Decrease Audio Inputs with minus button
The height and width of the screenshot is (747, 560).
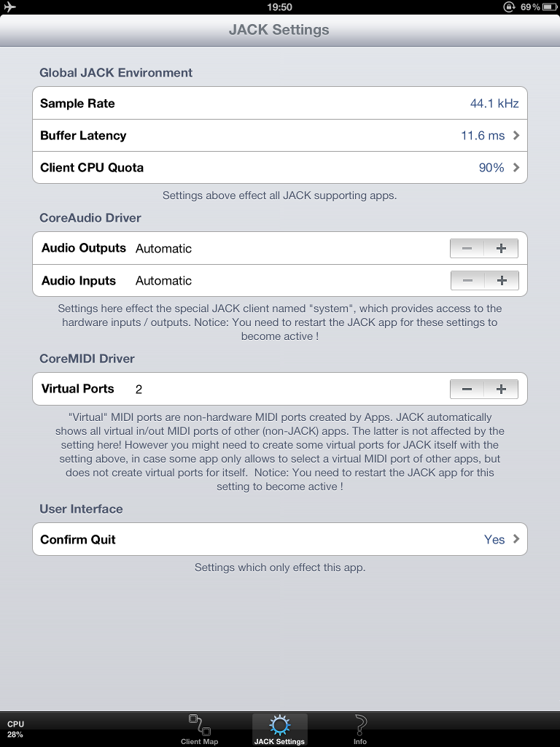click(467, 280)
